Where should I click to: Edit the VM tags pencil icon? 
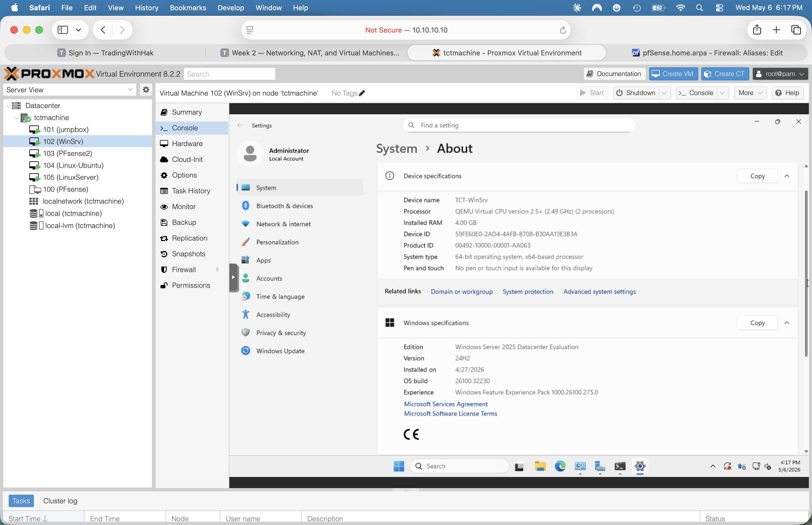[362, 93]
